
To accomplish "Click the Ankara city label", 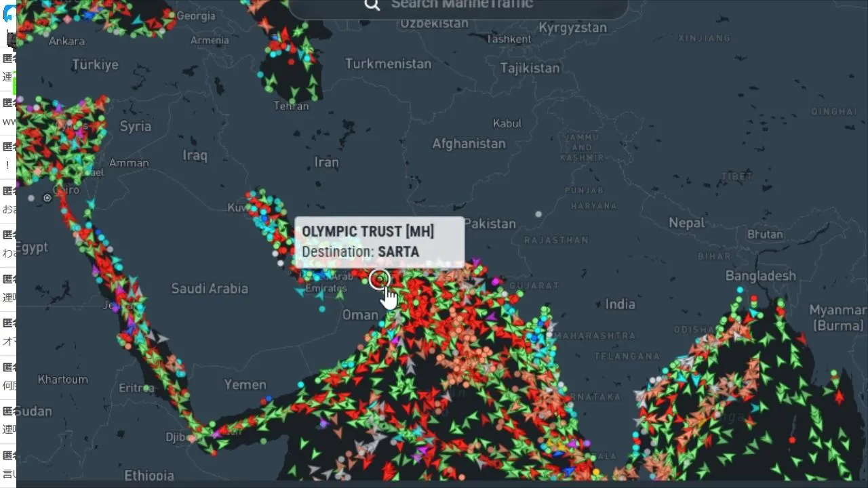I will 67,41.
